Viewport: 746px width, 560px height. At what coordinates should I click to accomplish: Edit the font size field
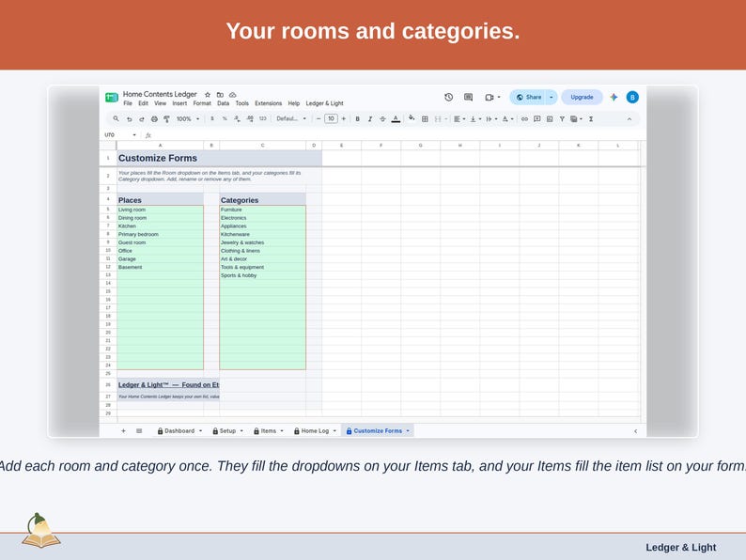tap(331, 119)
